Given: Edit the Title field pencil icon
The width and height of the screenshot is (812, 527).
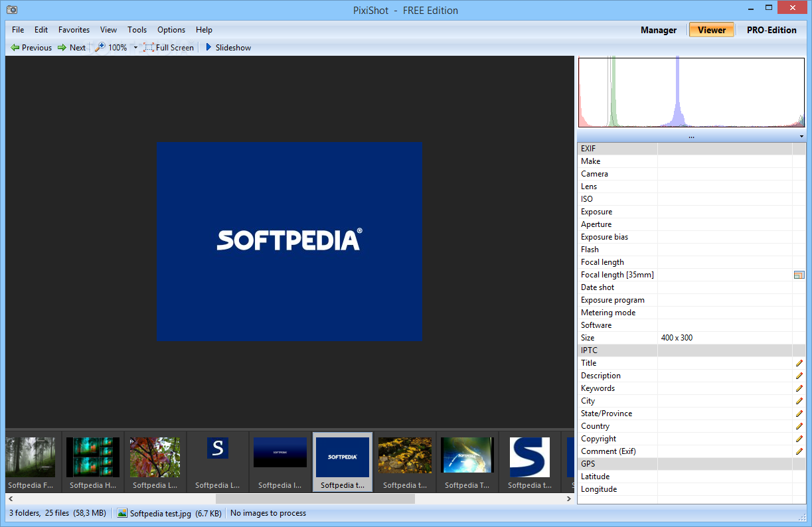Looking at the screenshot, I should tap(799, 363).
